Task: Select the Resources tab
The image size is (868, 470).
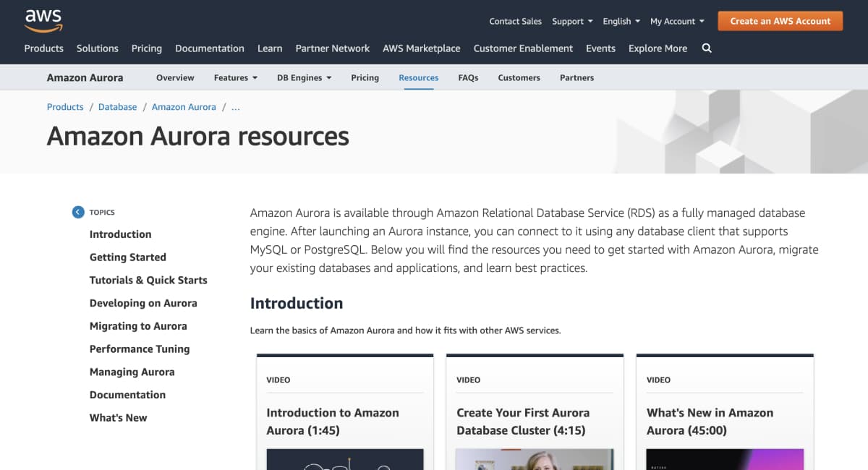Action: click(418, 77)
